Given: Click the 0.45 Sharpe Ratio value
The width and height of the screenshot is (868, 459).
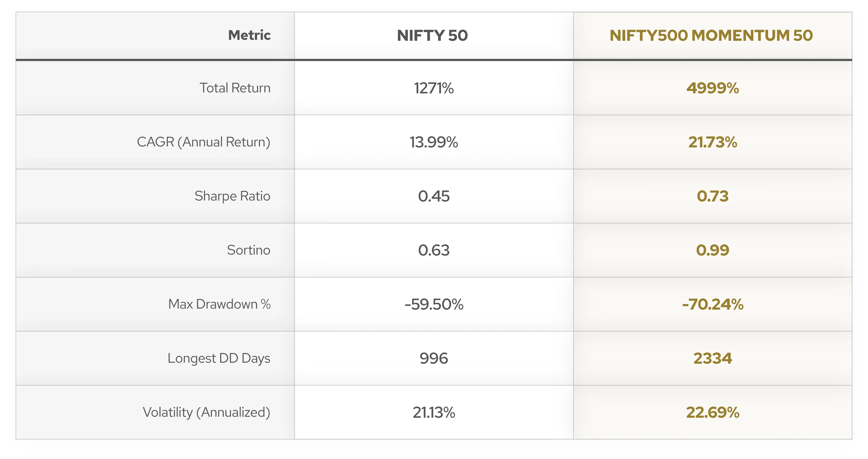Looking at the screenshot, I should click(434, 196).
